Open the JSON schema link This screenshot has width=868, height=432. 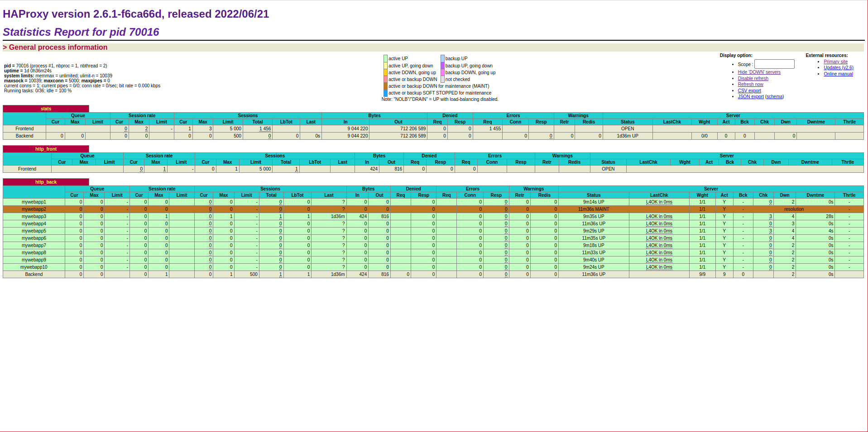click(774, 97)
